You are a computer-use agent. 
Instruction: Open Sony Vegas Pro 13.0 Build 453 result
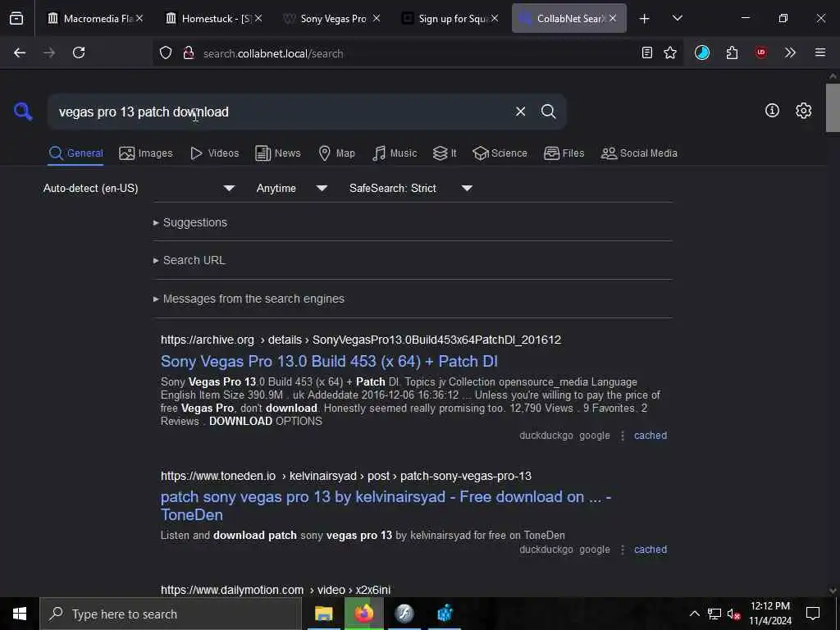[x=329, y=362]
